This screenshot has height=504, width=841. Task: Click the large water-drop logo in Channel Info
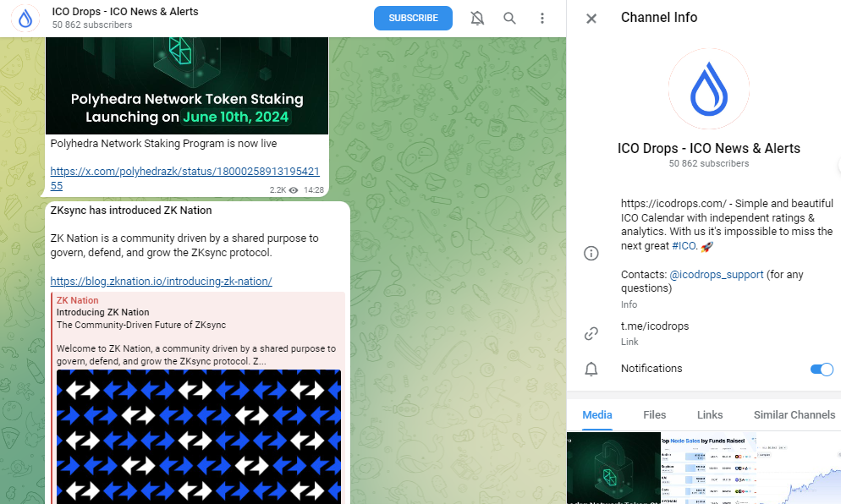point(708,89)
